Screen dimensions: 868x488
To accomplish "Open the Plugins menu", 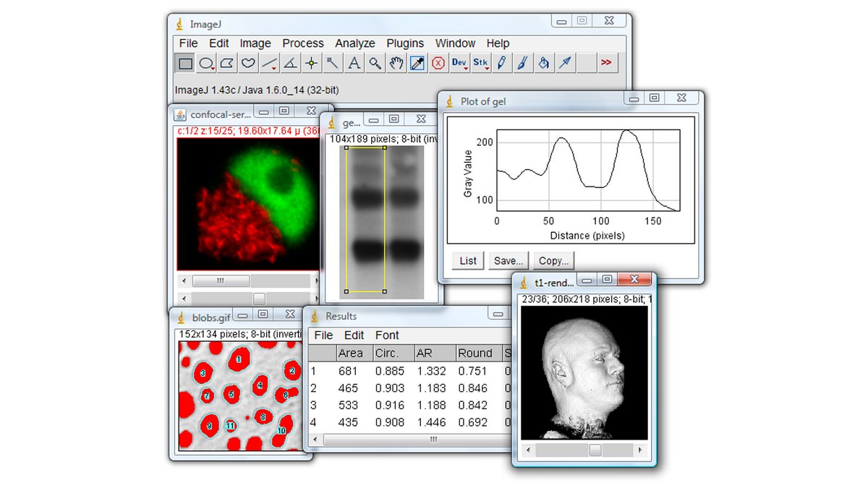I will point(405,43).
